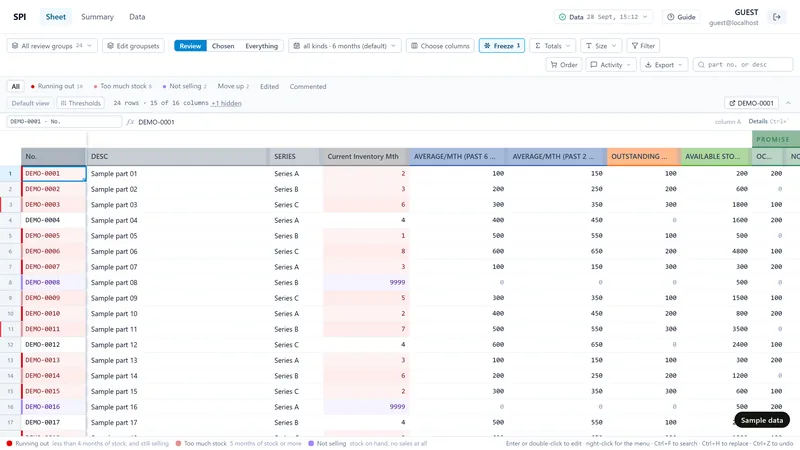Open the Activity dropdown
The image size is (800, 450).
(x=611, y=65)
